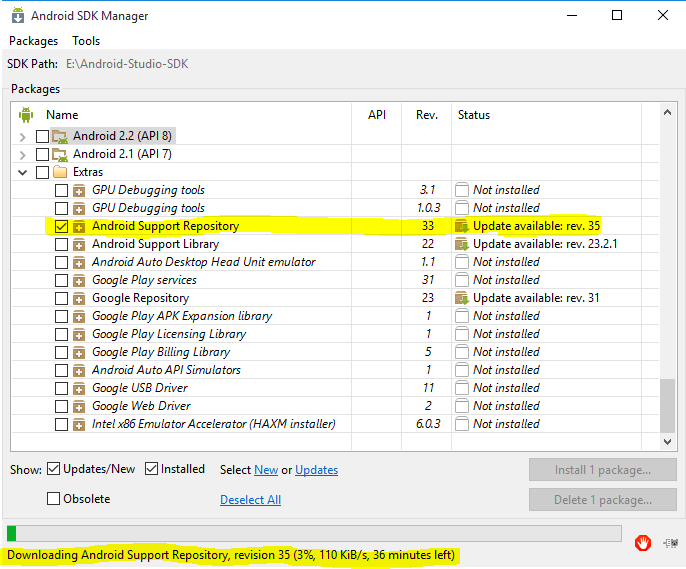Screen dimensions: 686x569
Task: Click the Deselect All link
Action: click(x=250, y=499)
